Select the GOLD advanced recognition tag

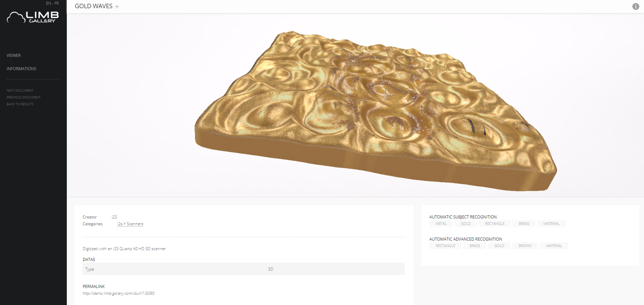coord(499,246)
